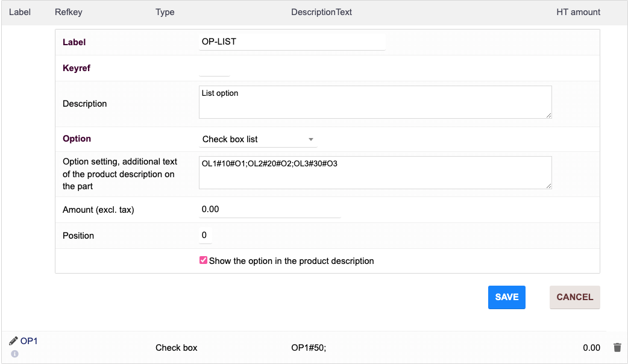628x364 pixels.
Task: Select the Option setting textarea with OL1#10#O1
Action: pos(375,173)
